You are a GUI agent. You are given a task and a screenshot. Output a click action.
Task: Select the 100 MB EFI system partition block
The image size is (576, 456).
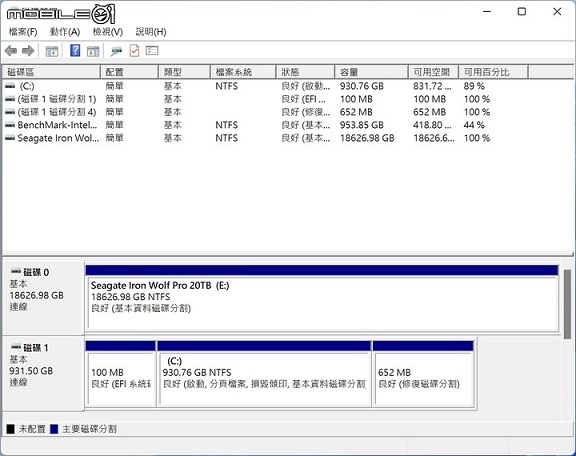click(120, 374)
